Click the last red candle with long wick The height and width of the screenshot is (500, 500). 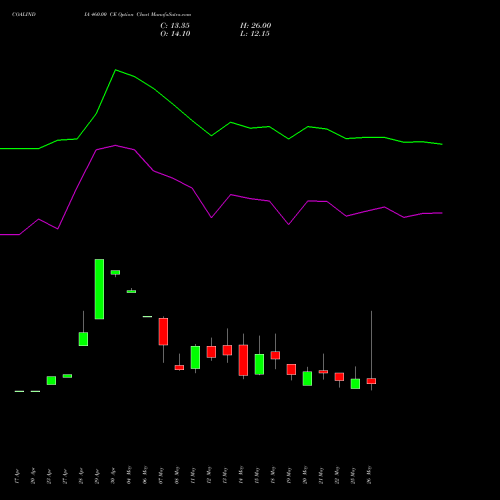(371, 381)
